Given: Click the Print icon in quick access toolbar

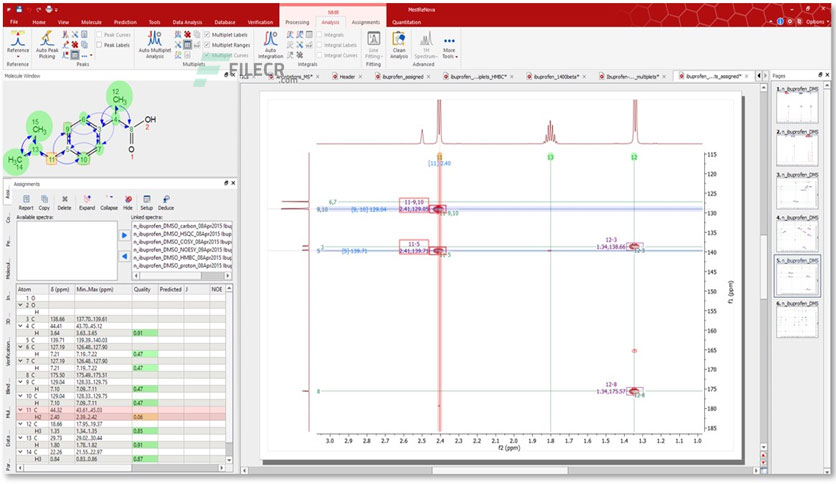Looking at the screenshot, I should click(49, 9).
